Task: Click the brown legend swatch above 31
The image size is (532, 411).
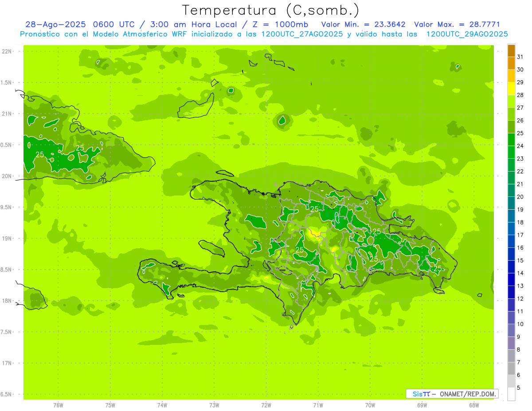Action: tap(511, 51)
